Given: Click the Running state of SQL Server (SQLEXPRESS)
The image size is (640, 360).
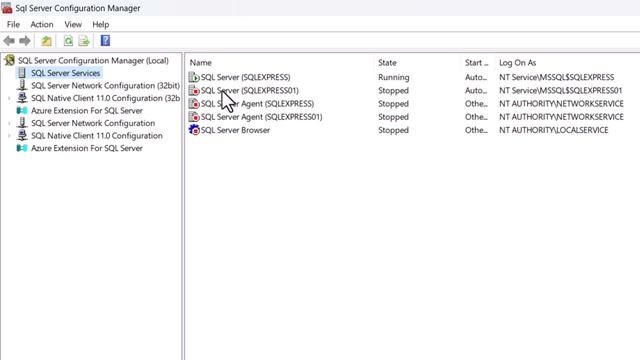Looking at the screenshot, I should (x=393, y=77).
